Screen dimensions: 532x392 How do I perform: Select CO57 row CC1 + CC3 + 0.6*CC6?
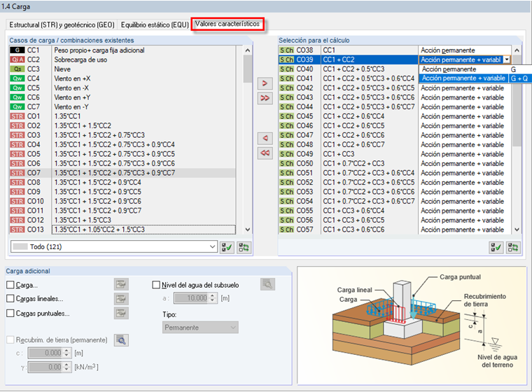tap(395, 230)
